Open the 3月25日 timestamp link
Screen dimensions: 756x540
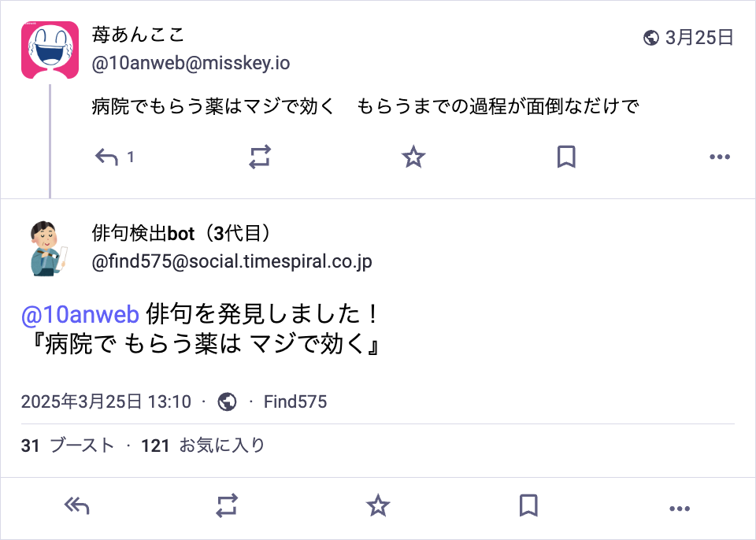pyautogui.click(x=699, y=37)
